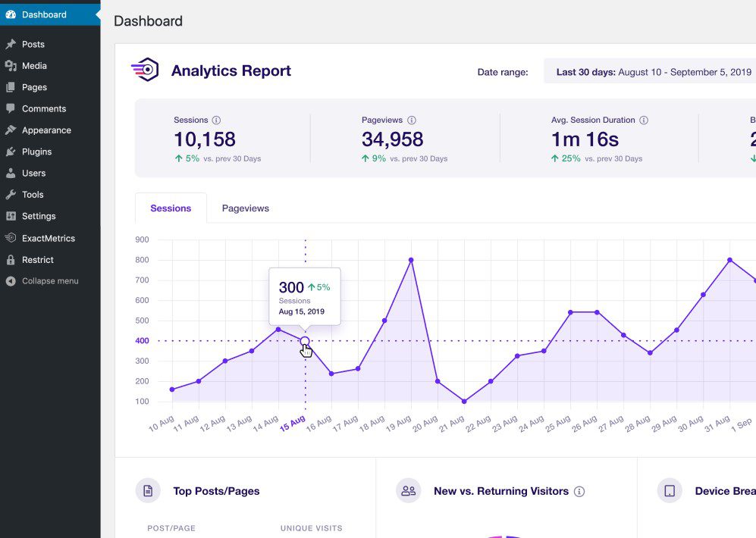Show the Avg. Session Duration info tooltip
The height and width of the screenshot is (538, 756).
pos(644,120)
